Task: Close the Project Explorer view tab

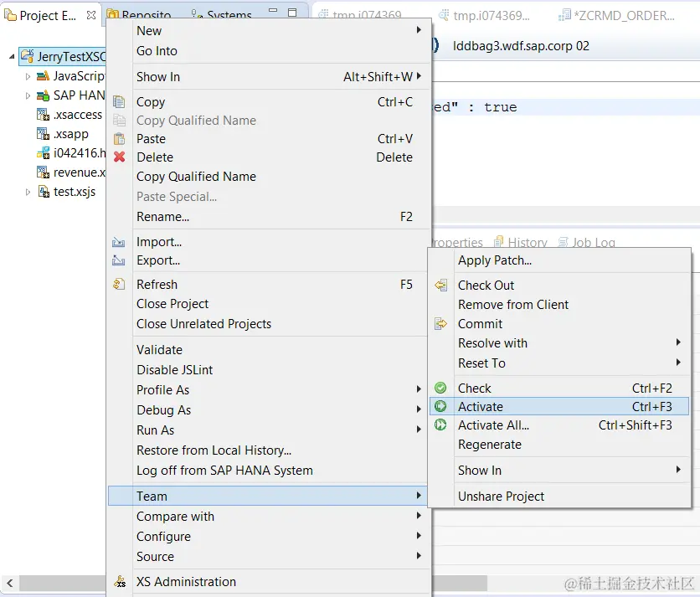Action: click(x=91, y=15)
